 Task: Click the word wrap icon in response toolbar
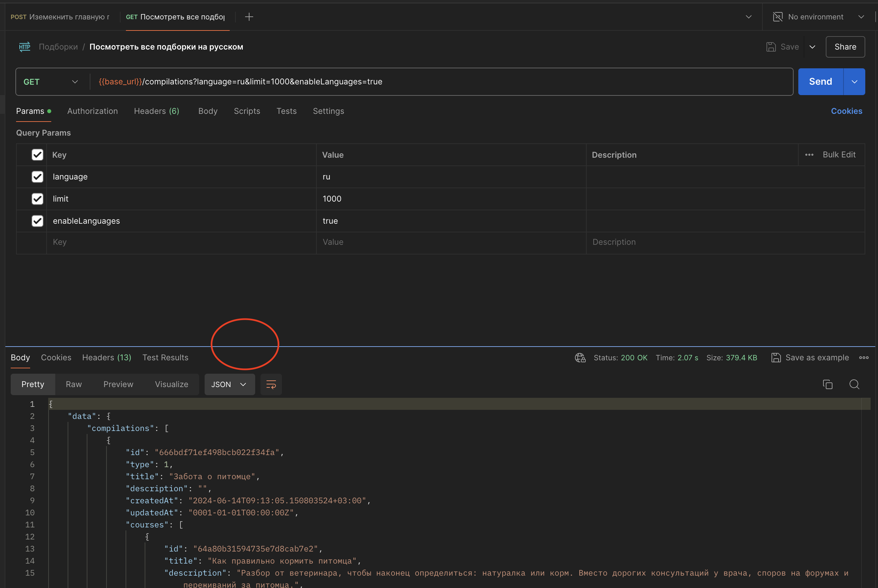pos(271,384)
